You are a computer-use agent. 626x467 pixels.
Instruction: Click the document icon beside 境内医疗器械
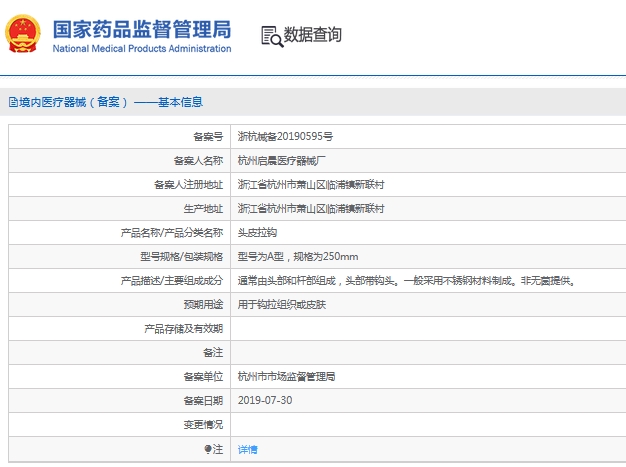(x=13, y=103)
